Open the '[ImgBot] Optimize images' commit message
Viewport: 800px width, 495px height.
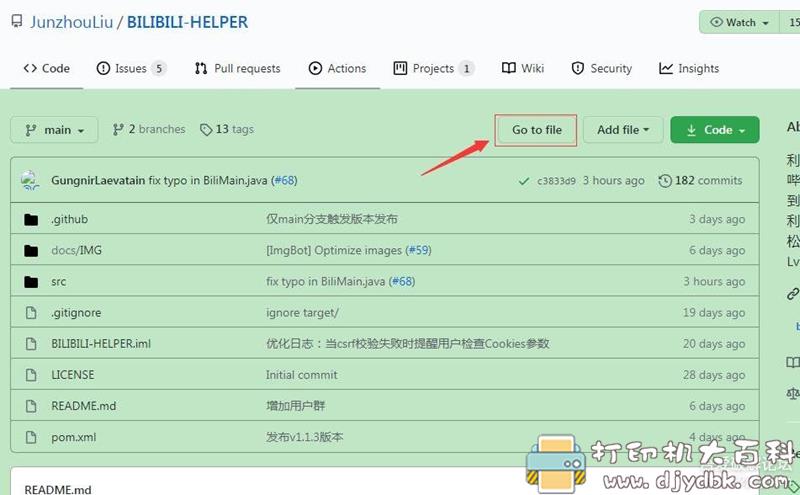[334, 251]
